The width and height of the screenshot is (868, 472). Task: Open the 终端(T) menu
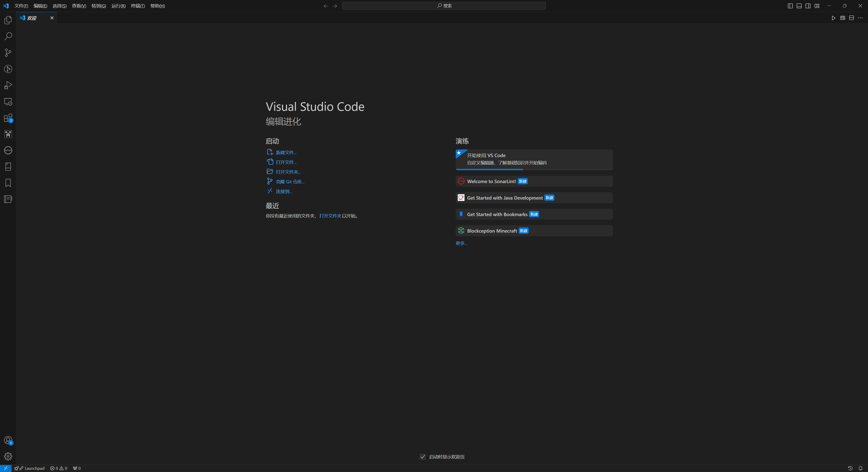138,6
